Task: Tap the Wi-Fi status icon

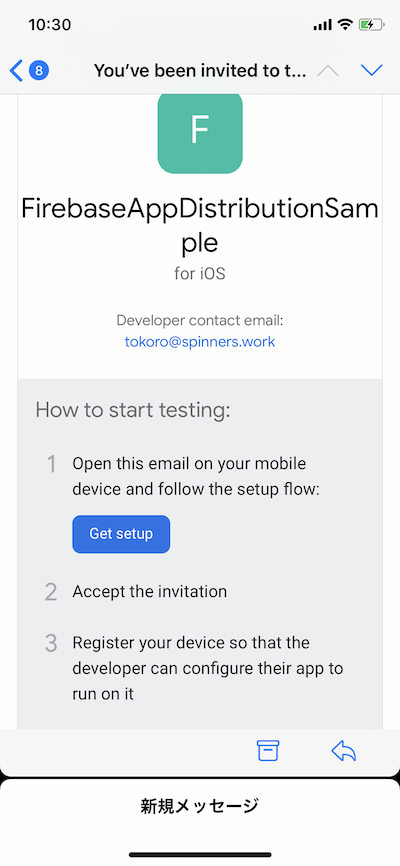Action: [x=345, y=24]
